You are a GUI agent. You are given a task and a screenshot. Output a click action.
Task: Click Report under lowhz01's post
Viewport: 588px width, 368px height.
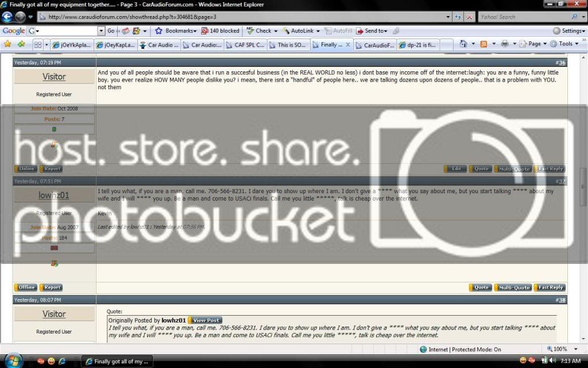point(51,287)
